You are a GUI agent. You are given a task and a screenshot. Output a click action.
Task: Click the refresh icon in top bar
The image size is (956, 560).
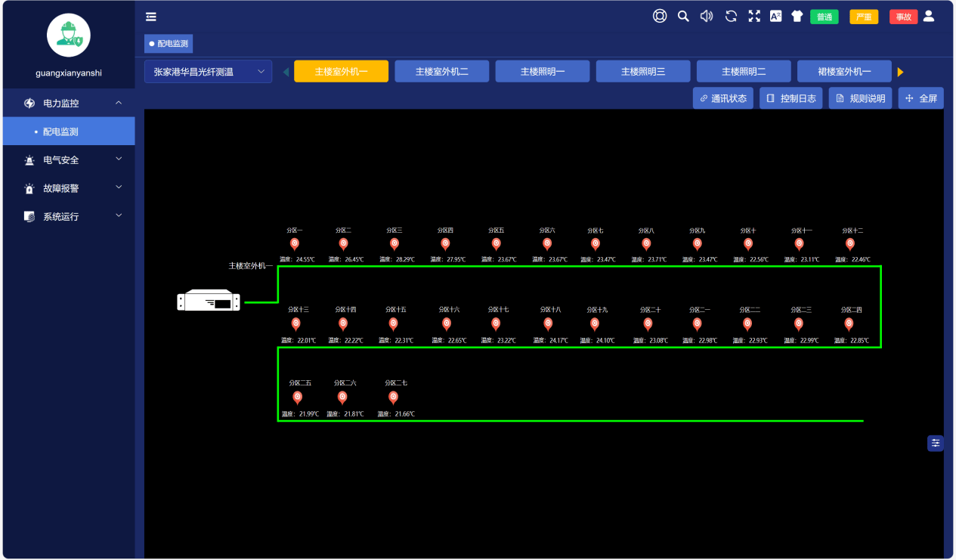click(x=731, y=16)
